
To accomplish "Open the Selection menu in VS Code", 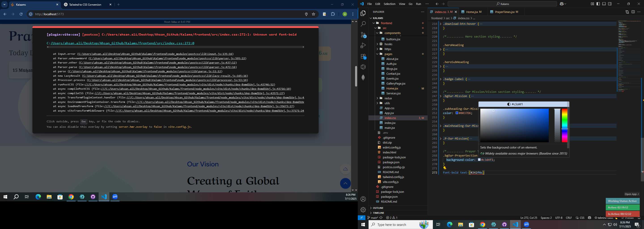I will point(390,4).
